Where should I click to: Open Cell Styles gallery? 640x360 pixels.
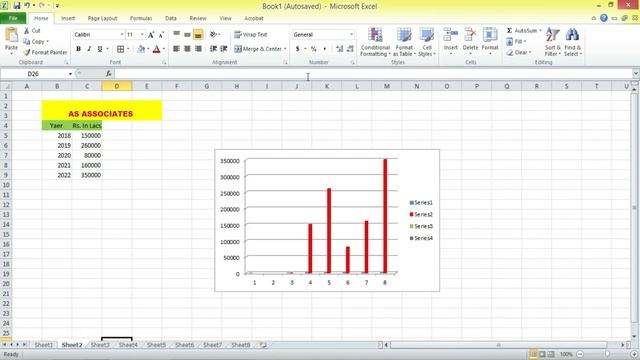(x=427, y=42)
